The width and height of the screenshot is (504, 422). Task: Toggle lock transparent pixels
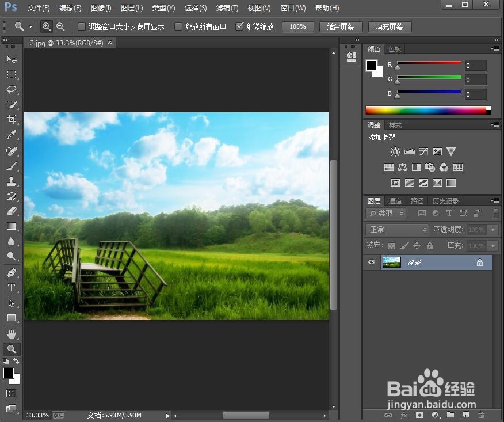point(391,246)
